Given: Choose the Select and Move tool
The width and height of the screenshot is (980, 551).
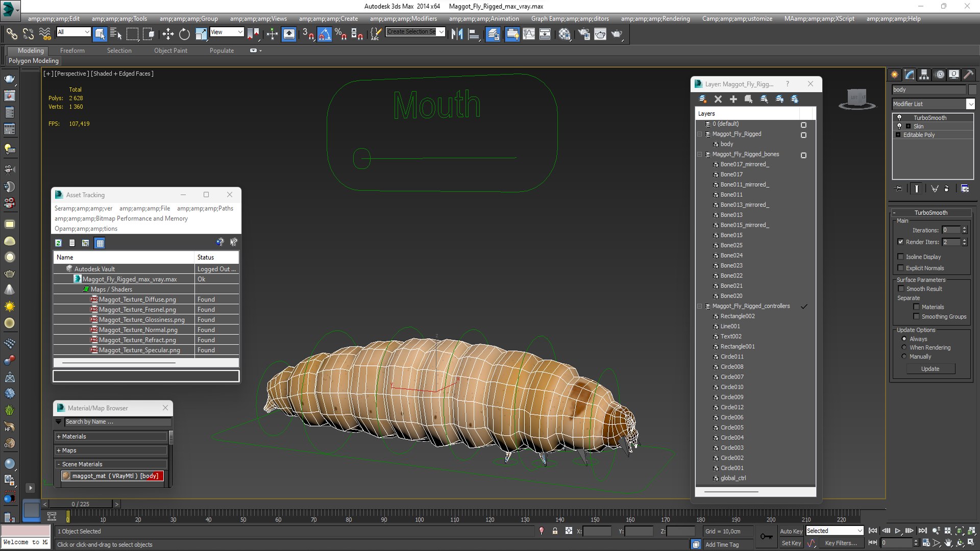Looking at the screenshot, I should [168, 34].
